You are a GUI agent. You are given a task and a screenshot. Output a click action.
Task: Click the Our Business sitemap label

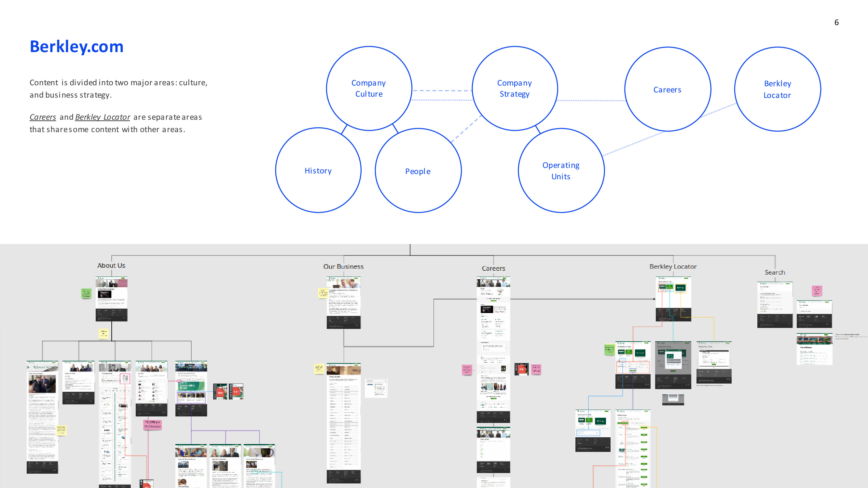[x=343, y=266]
